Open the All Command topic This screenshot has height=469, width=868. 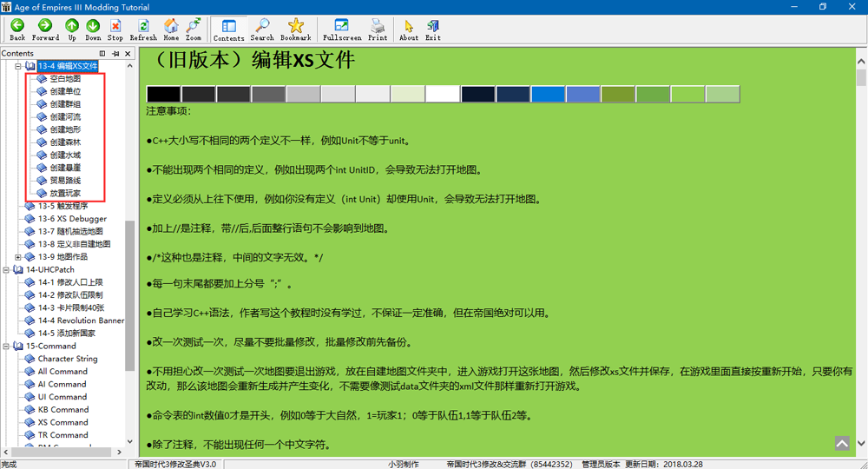coord(62,372)
